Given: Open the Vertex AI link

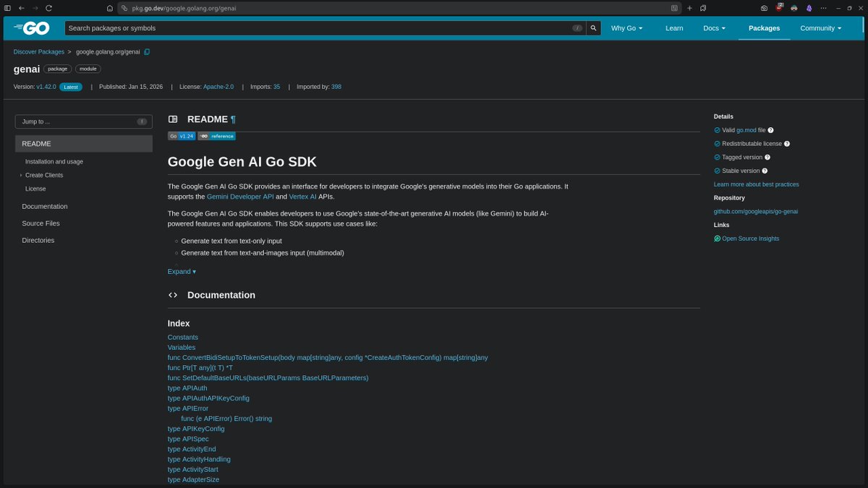Looking at the screenshot, I should tap(303, 197).
